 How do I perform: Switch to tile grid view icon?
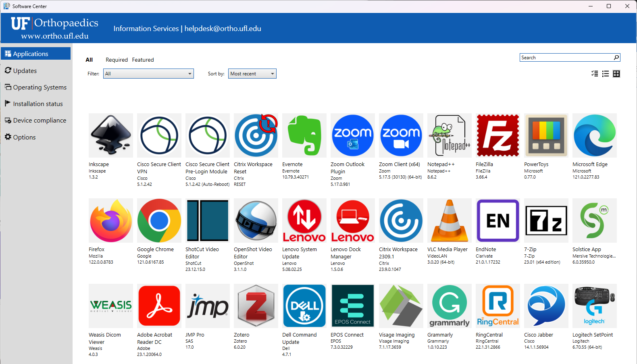point(616,74)
